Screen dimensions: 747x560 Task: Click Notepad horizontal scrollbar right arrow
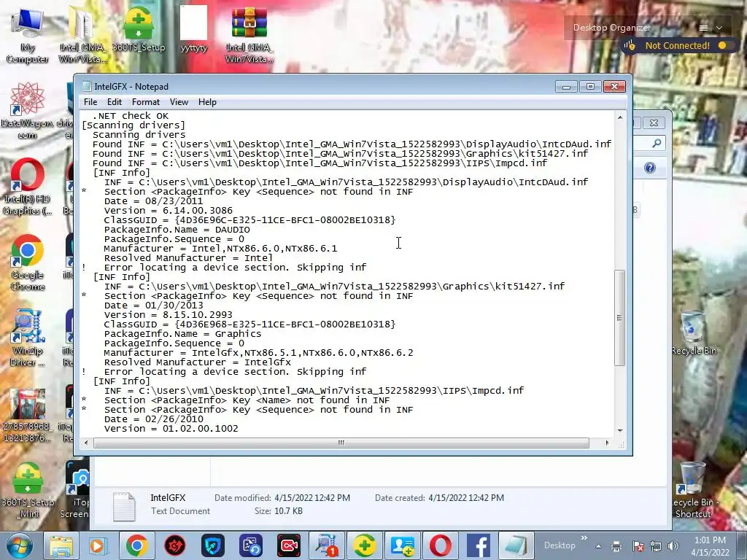click(x=607, y=443)
